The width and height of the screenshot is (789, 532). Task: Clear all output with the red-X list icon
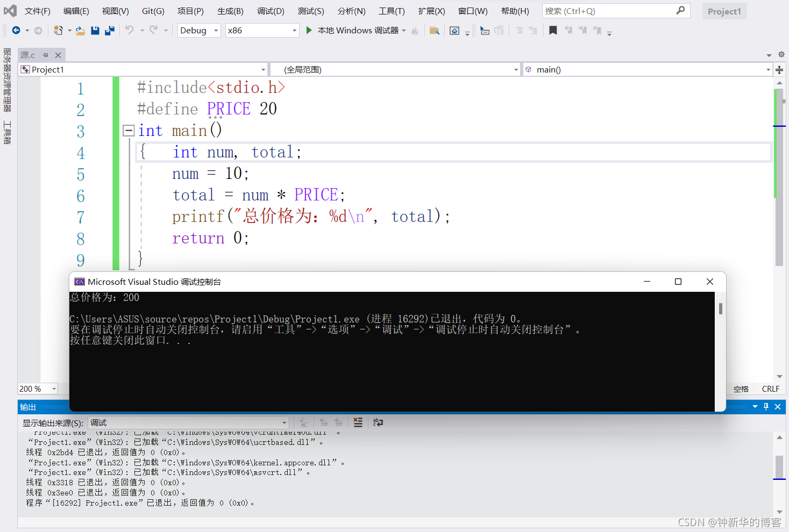pos(358,422)
